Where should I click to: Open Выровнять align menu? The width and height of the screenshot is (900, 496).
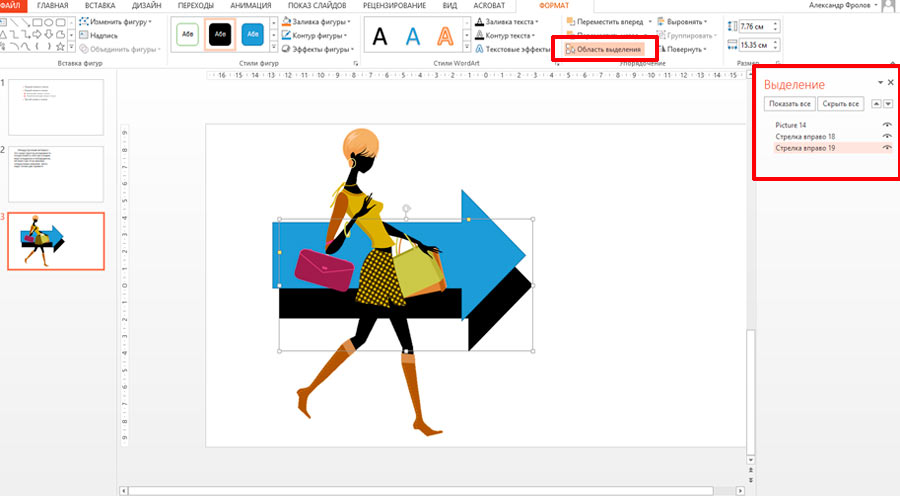pos(682,21)
